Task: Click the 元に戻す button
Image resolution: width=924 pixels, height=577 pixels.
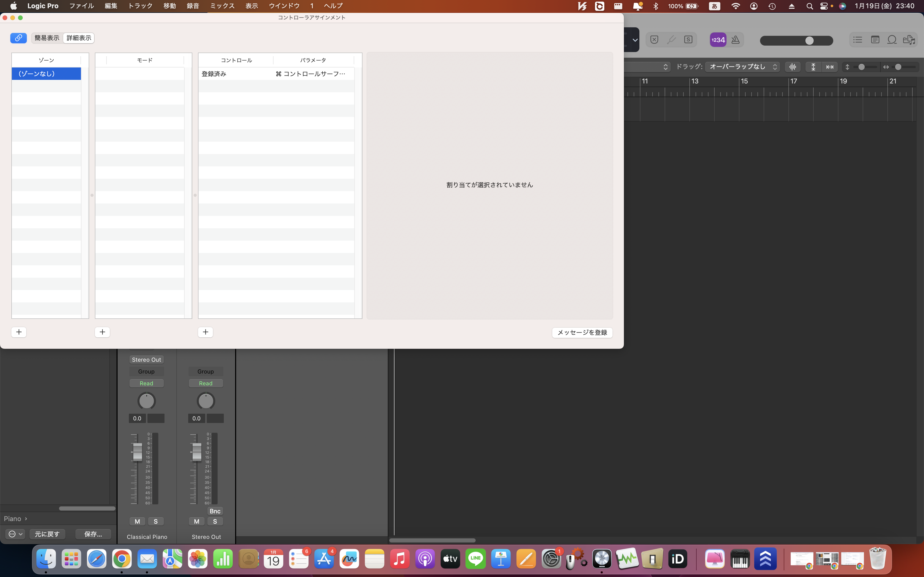Action: 47,534
